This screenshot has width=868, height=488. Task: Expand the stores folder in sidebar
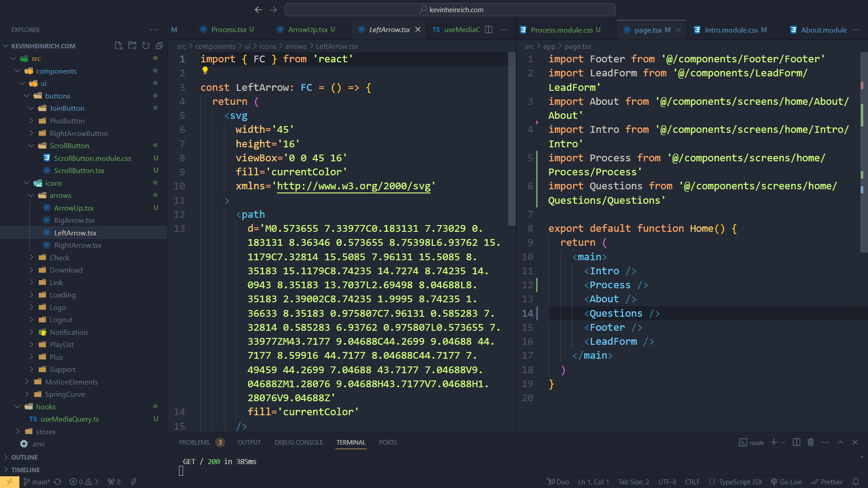[20, 432]
